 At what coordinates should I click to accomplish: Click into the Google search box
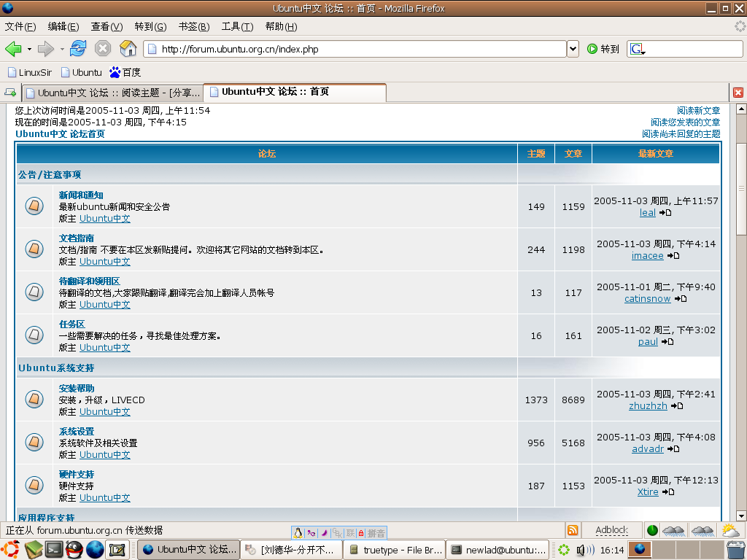(694, 49)
